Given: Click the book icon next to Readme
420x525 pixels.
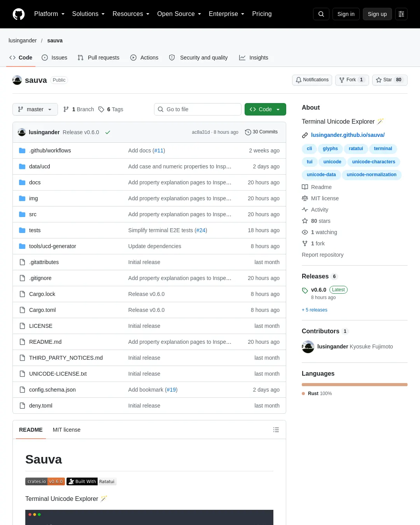Looking at the screenshot, I should tap(305, 187).
